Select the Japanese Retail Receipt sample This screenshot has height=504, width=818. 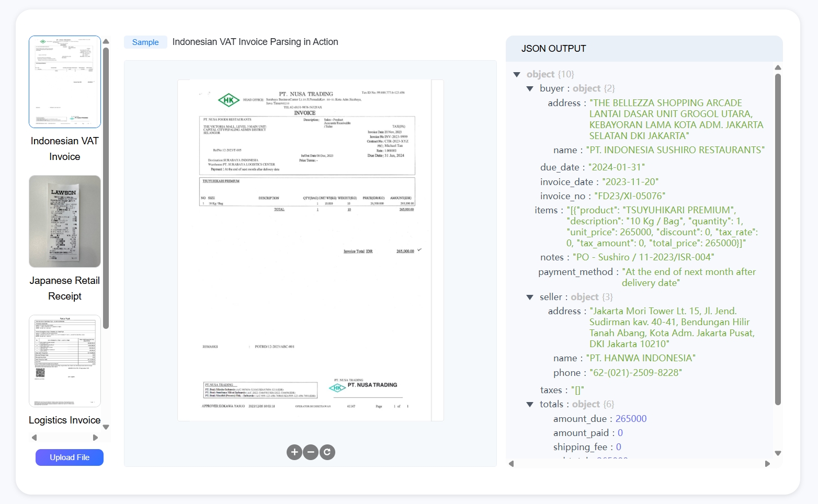click(x=65, y=222)
